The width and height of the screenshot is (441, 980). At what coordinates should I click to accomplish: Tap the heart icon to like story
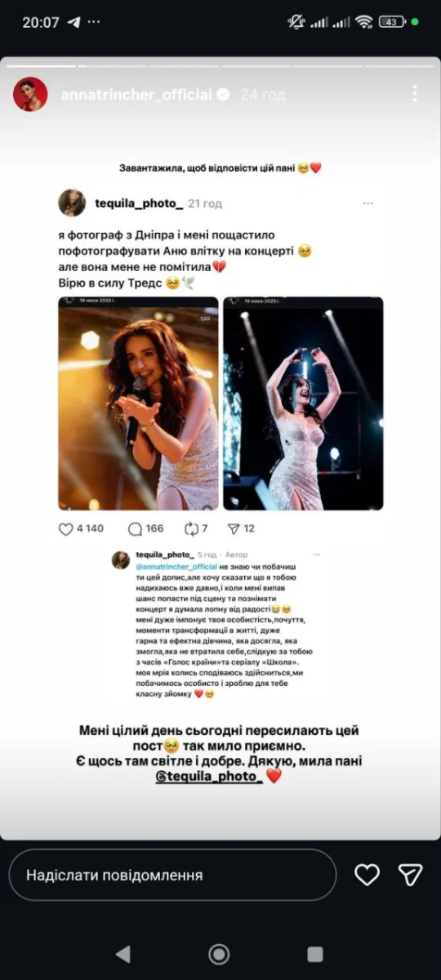click(x=367, y=875)
